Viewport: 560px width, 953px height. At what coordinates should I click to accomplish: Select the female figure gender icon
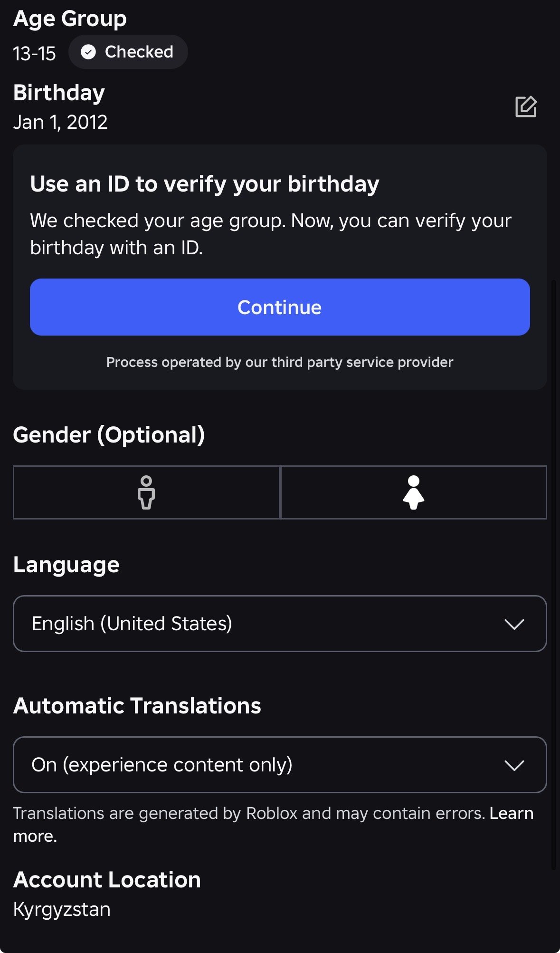(414, 492)
